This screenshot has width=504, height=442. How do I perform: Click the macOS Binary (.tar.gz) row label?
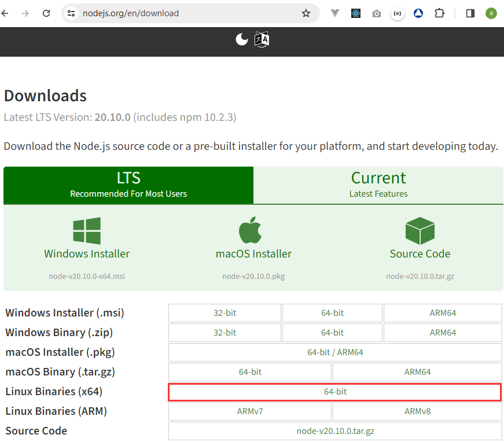tap(60, 372)
